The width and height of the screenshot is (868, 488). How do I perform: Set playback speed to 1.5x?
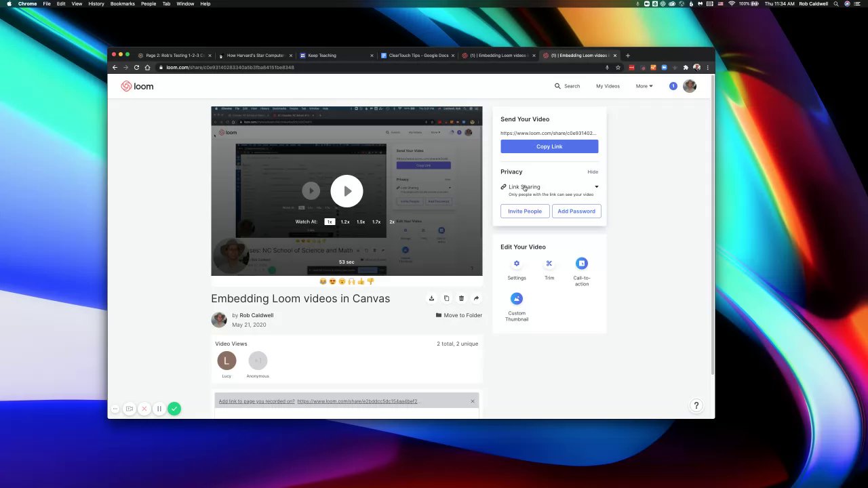[361, 222]
